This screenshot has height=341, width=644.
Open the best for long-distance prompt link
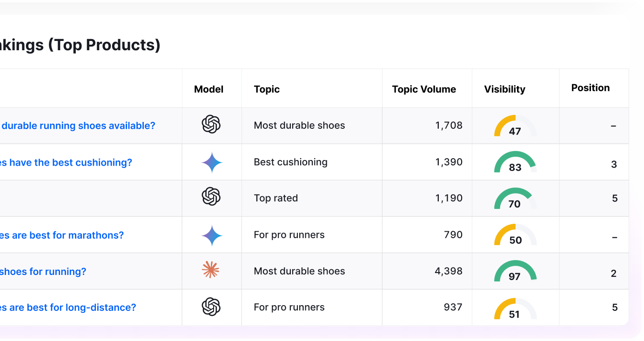68,308
